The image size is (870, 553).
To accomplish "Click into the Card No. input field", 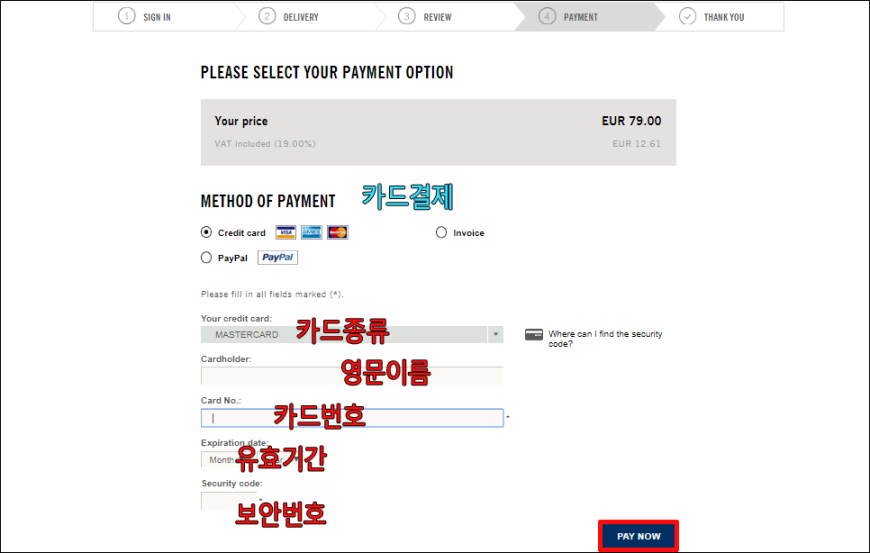I will point(352,418).
